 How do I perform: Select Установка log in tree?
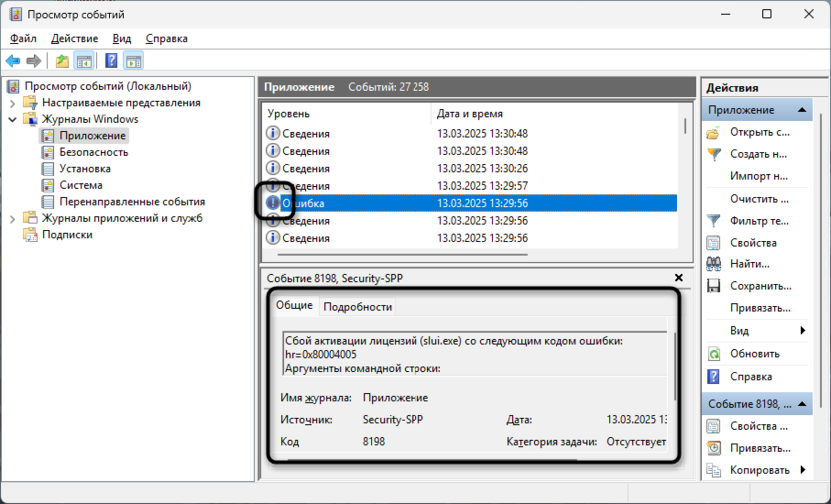[85, 169]
